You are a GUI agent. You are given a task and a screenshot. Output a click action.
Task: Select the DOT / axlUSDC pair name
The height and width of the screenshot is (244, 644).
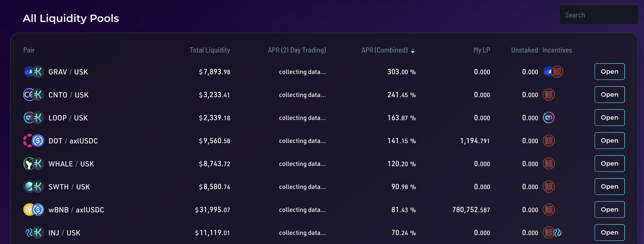point(73,141)
